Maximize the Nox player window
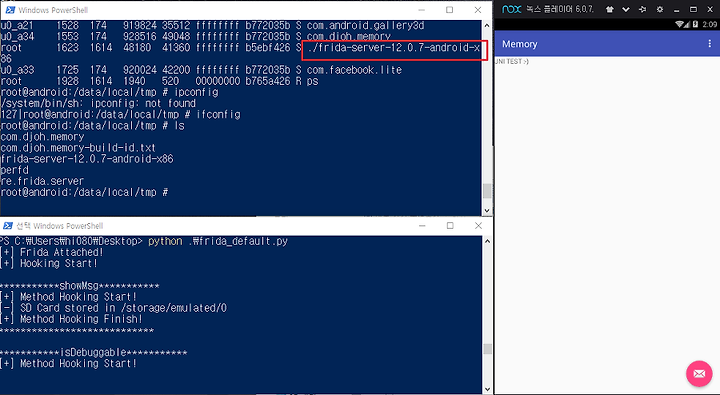 click(693, 9)
